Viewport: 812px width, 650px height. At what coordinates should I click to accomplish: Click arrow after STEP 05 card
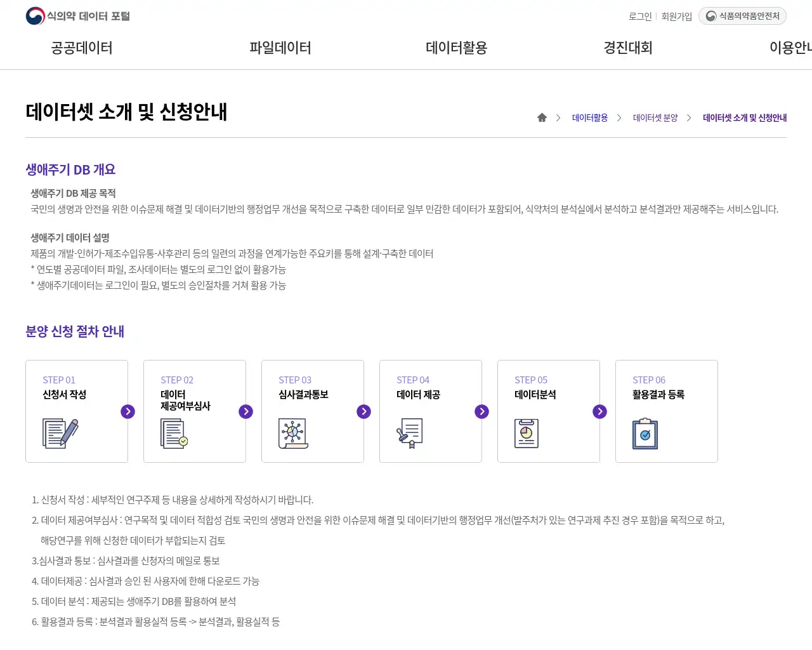click(599, 411)
